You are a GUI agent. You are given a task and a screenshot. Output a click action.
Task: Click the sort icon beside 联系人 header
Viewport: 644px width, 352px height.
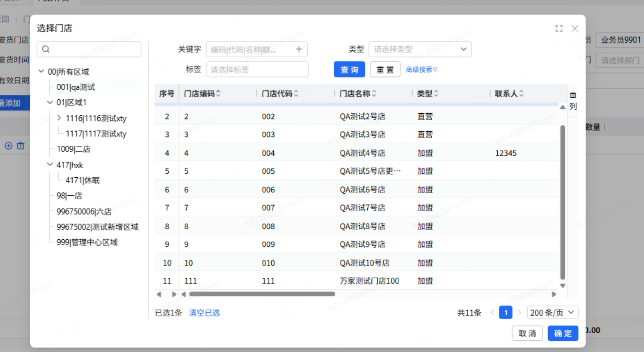(x=521, y=93)
